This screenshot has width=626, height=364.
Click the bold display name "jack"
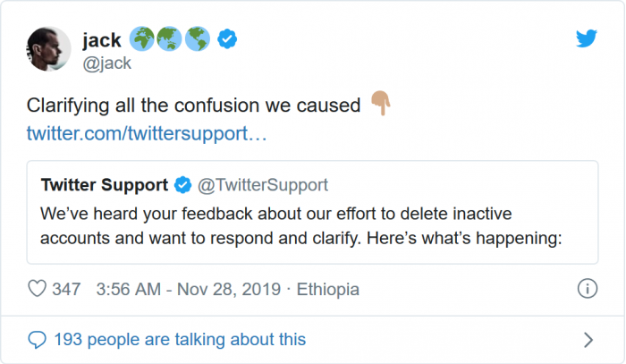click(x=102, y=39)
